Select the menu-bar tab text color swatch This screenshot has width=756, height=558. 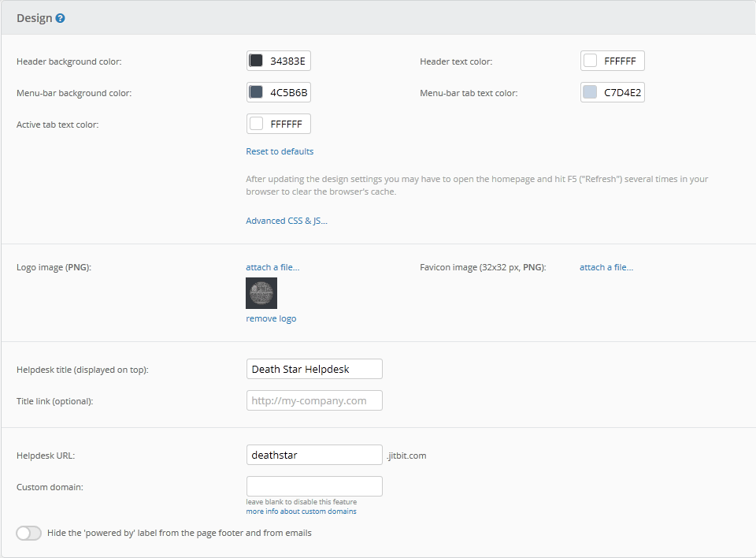[x=590, y=91]
